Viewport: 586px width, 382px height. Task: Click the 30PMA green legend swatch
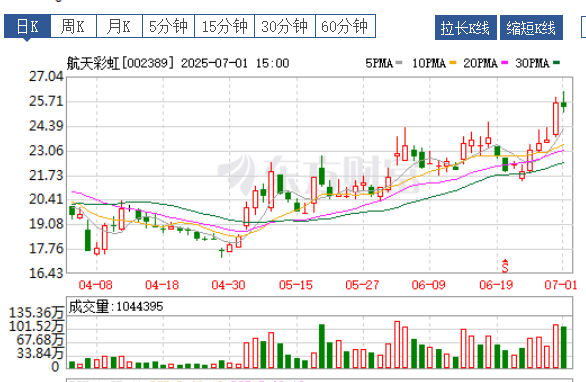556,63
